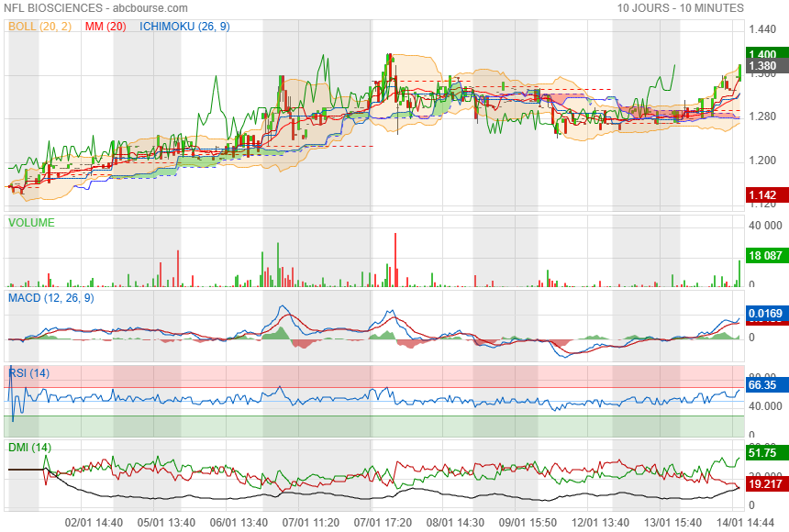Click the 08/01 14:30 time axis label
This screenshot has height=532, width=789.
tap(454, 522)
